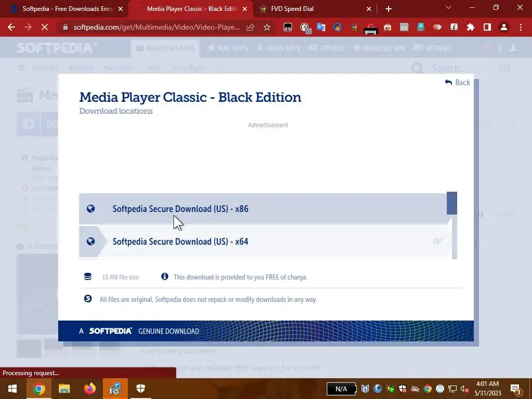Open the Extensions puzzle icon
This screenshot has width=532, height=399.
coord(471,27)
